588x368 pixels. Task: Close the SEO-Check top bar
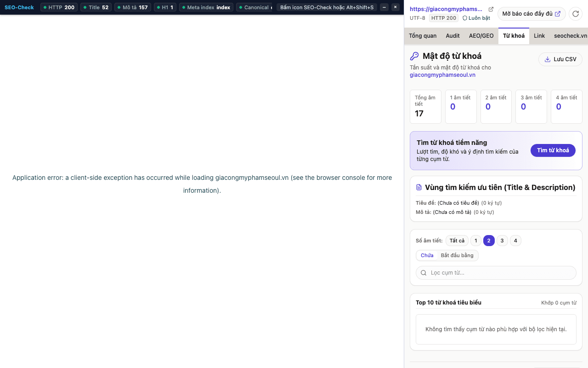click(x=395, y=7)
